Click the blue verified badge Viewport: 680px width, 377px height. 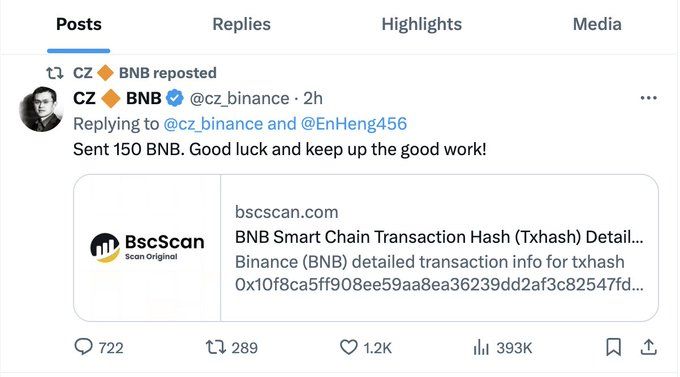(x=175, y=98)
